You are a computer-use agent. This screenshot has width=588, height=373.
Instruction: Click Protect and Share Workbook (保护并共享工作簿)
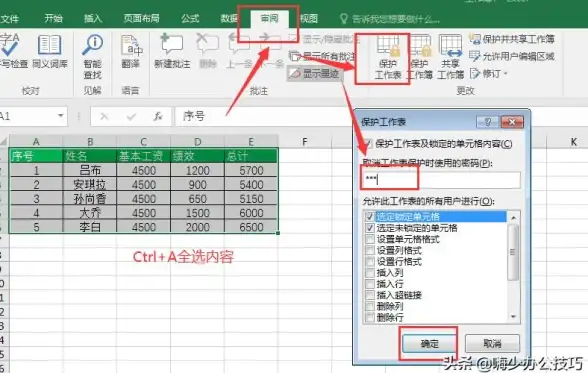pyautogui.click(x=512, y=39)
